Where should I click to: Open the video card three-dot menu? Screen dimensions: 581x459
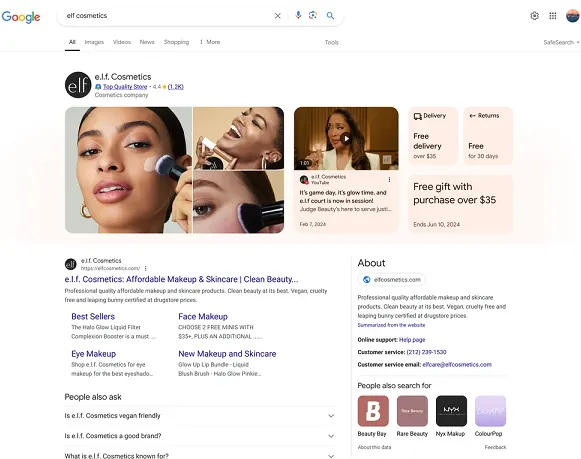[x=389, y=180]
